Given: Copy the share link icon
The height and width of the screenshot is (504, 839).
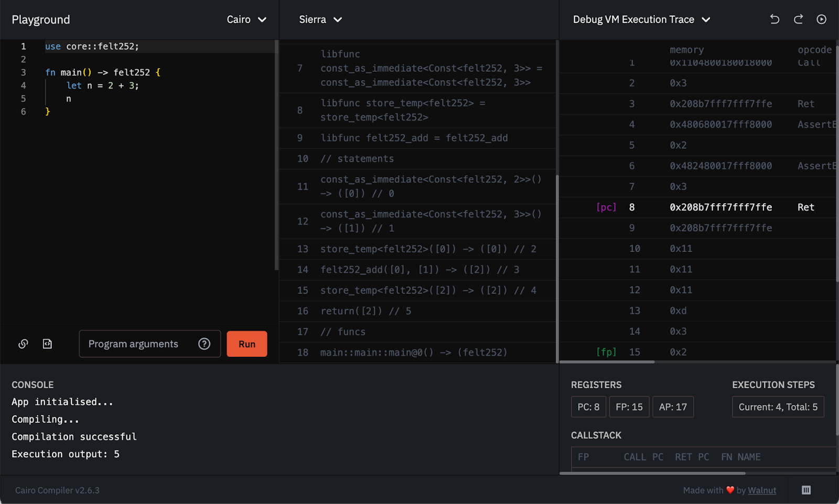Looking at the screenshot, I should (x=23, y=344).
